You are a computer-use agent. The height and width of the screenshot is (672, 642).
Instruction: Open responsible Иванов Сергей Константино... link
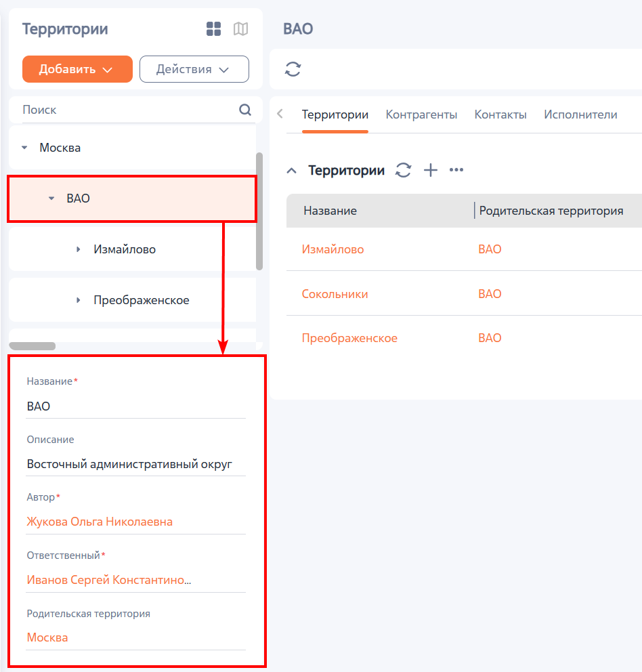pyautogui.click(x=109, y=580)
